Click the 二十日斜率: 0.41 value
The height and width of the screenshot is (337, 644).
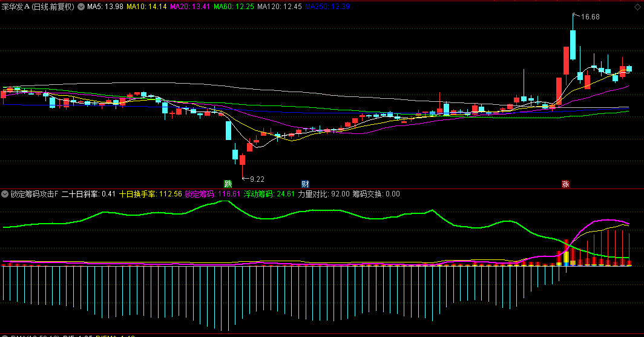tap(88, 194)
